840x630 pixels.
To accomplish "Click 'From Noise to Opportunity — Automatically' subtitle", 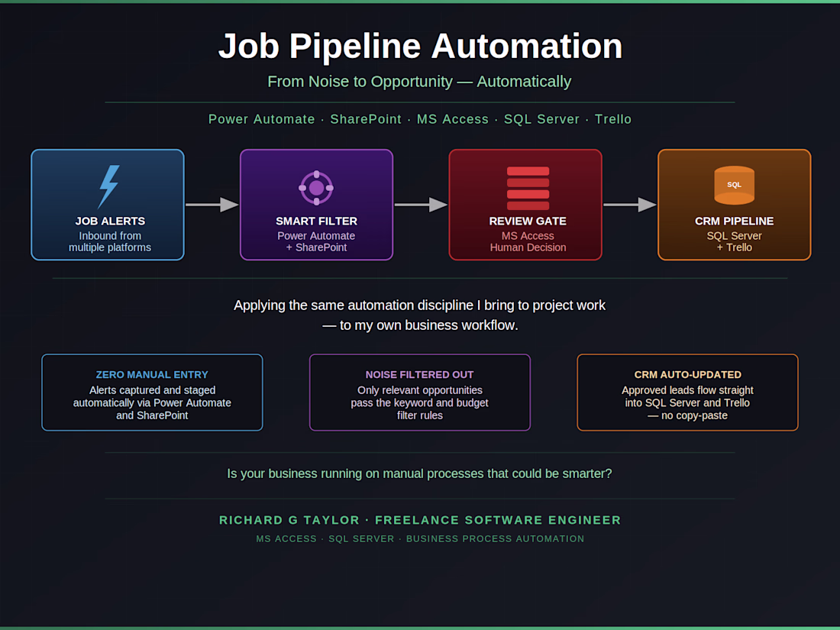I will click(419, 82).
